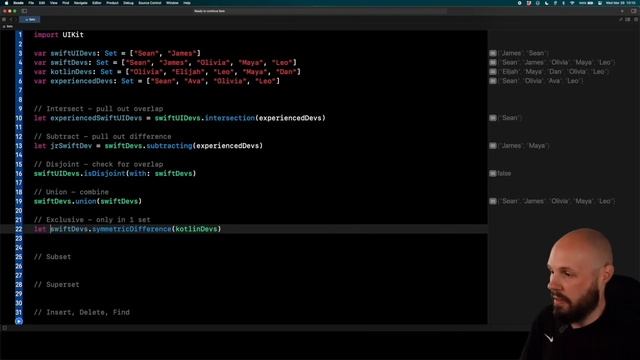Viewport: 640px width, 360px height.
Task: Click 'symmetricDifference' in line 22
Action: pyautogui.click(x=131, y=229)
